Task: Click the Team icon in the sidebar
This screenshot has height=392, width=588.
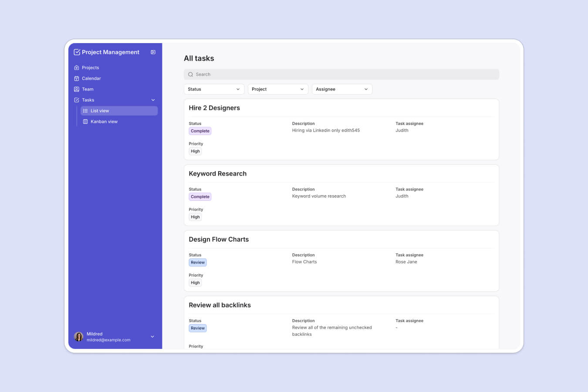Action: coord(77,89)
